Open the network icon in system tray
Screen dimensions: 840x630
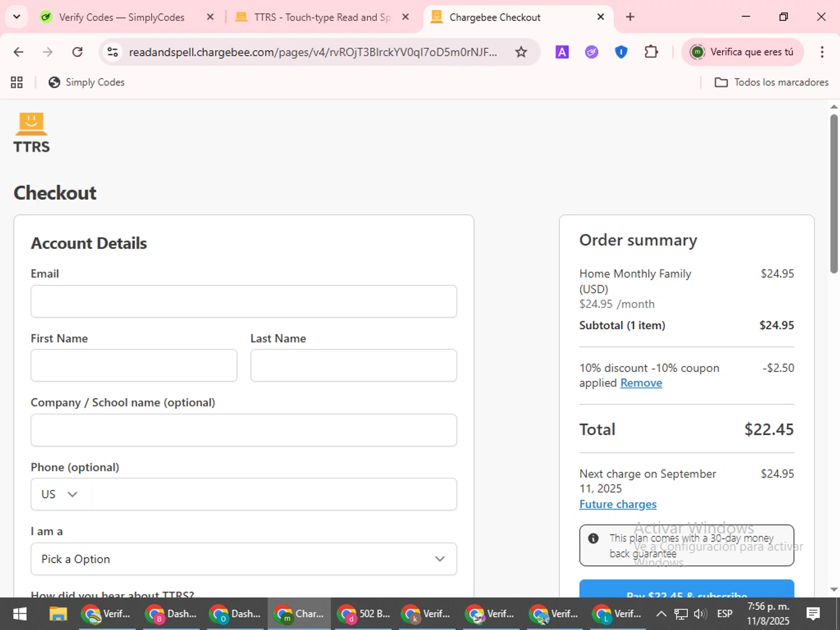(680, 614)
